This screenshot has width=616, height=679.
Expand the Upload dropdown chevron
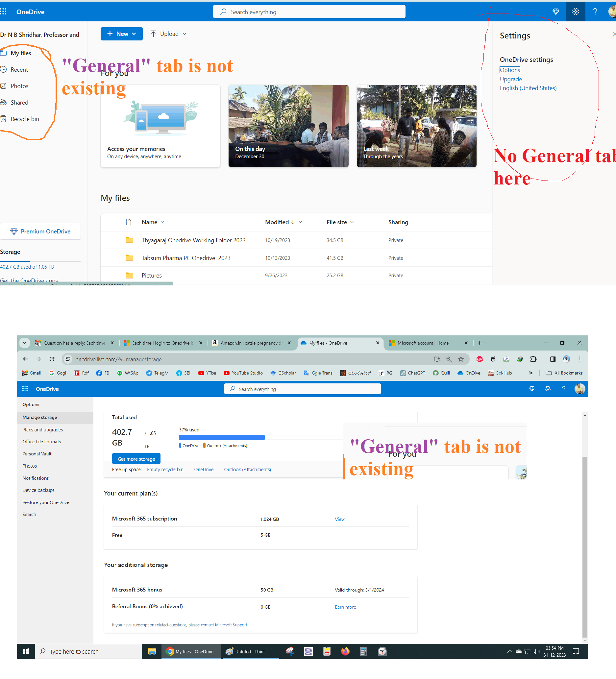[x=185, y=34]
